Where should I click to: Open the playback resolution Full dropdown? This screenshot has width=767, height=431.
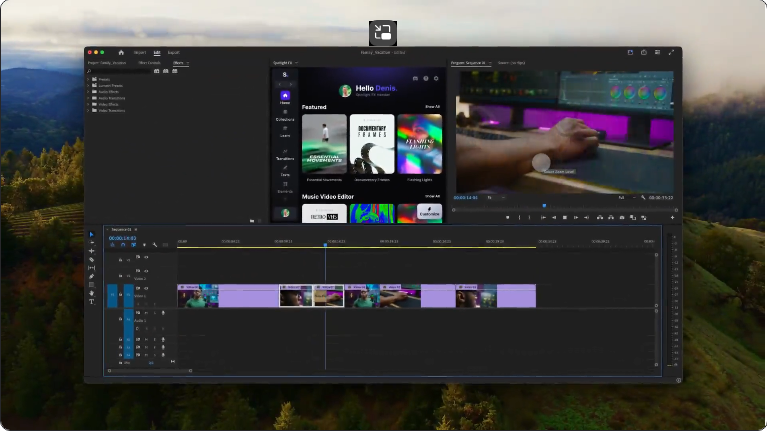624,198
